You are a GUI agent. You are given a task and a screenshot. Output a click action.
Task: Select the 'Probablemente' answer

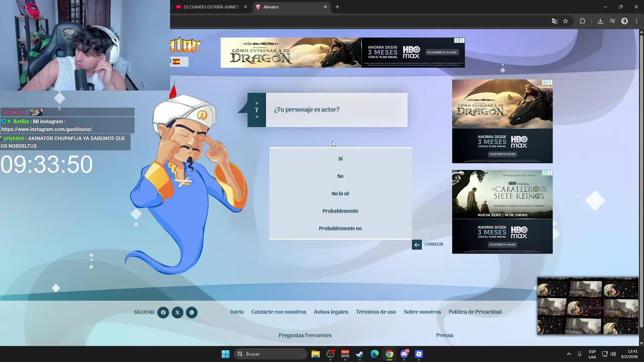pyautogui.click(x=340, y=211)
